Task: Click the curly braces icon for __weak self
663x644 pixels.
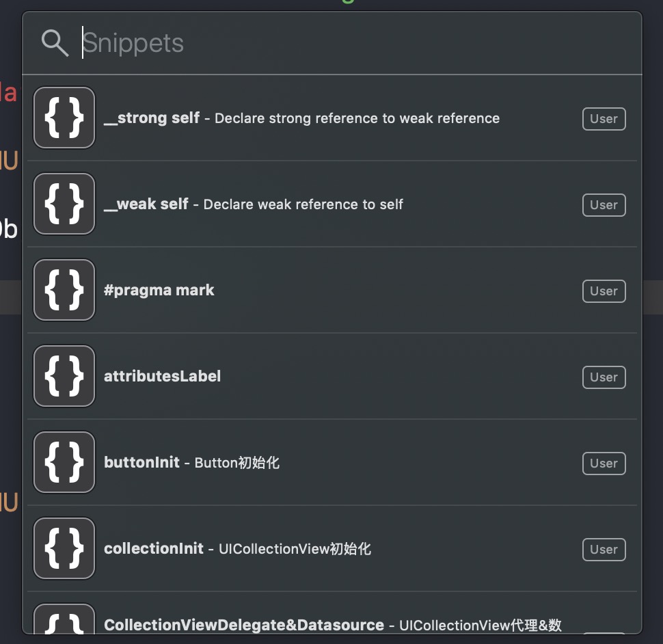Action: (x=64, y=204)
